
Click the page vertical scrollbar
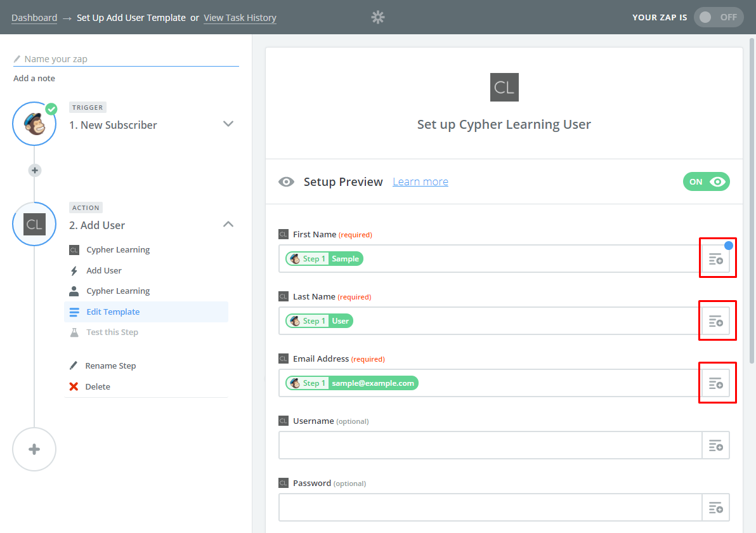(752, 200)
